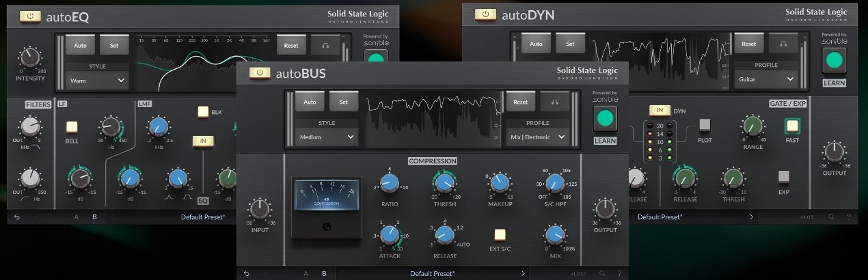The width and height of the screenshot is (868, 280).
Task: Toggle the autoBUS power button
Action: pyautogui.click(x=260, y=72)
